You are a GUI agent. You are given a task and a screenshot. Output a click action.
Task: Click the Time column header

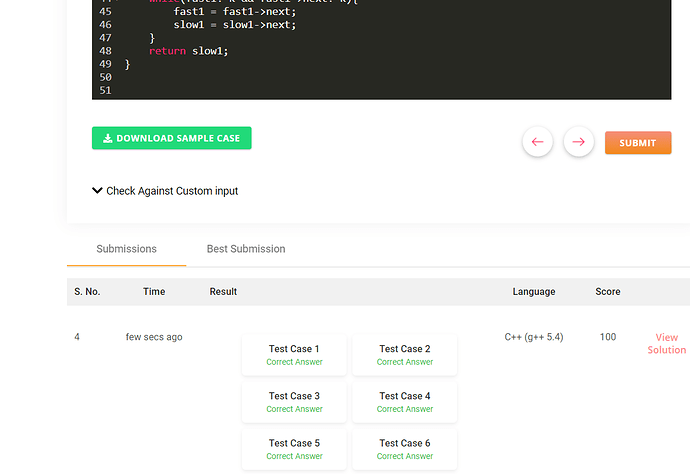pos(154,292)
